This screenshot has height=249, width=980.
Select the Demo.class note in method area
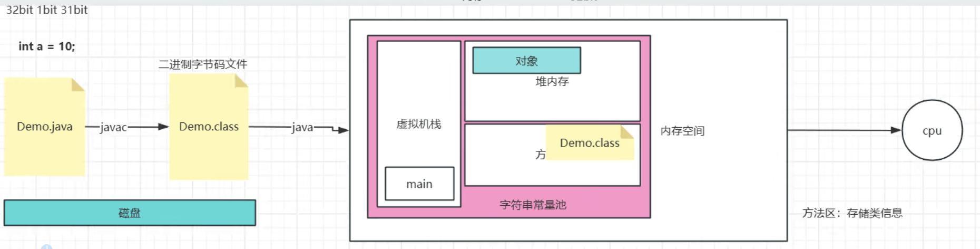coord(590,142)
